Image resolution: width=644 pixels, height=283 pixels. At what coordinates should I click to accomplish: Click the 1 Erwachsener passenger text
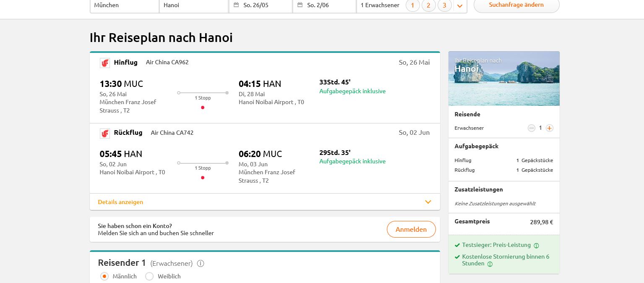[x=380, y=5]
